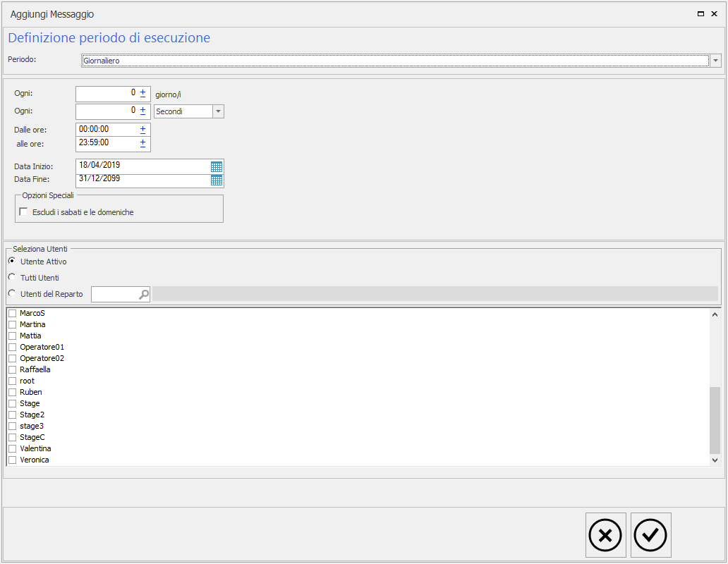Viewport: 728px width, 564px height.
Task: Check the Operatore01 user checkbox
Action: 13,348
